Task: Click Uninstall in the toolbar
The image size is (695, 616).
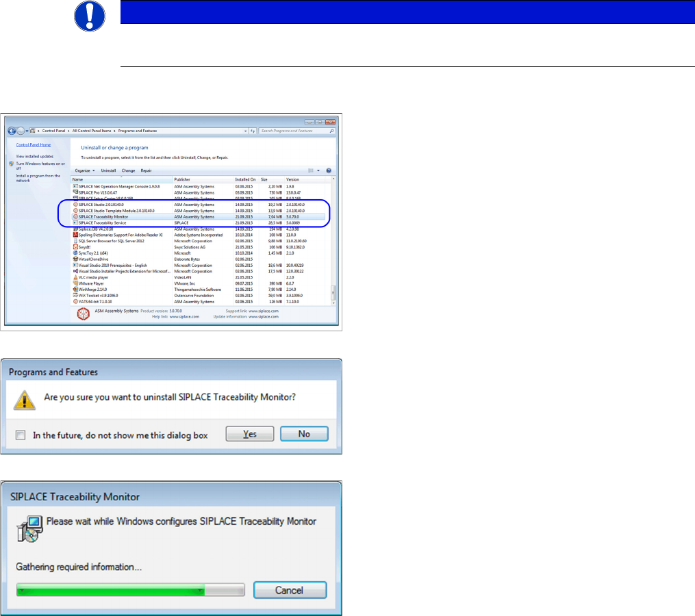Action: pos(108,170)
